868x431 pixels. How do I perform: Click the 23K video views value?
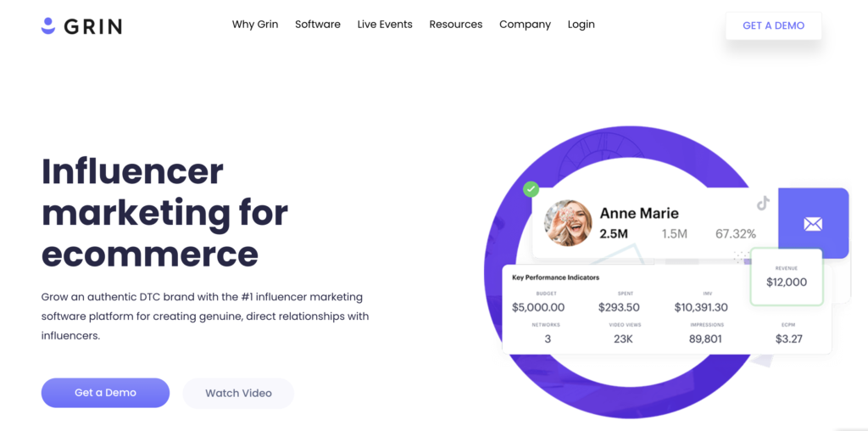tap(623, 339)
